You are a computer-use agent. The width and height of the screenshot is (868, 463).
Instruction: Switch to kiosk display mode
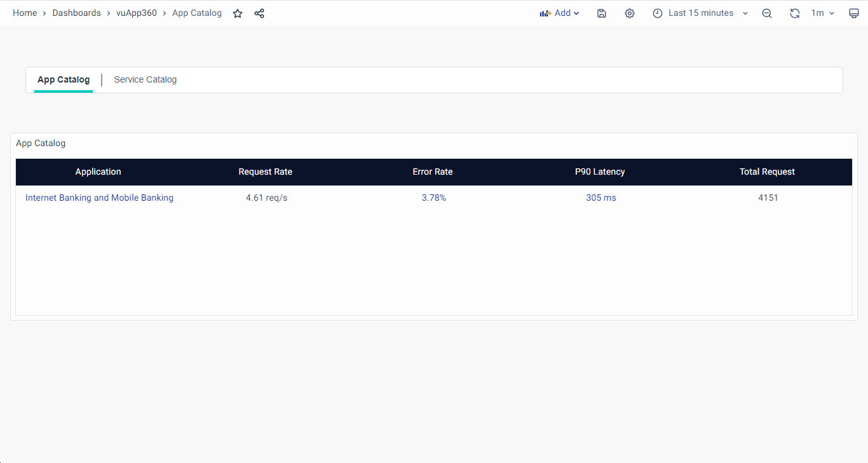[854, 13]
